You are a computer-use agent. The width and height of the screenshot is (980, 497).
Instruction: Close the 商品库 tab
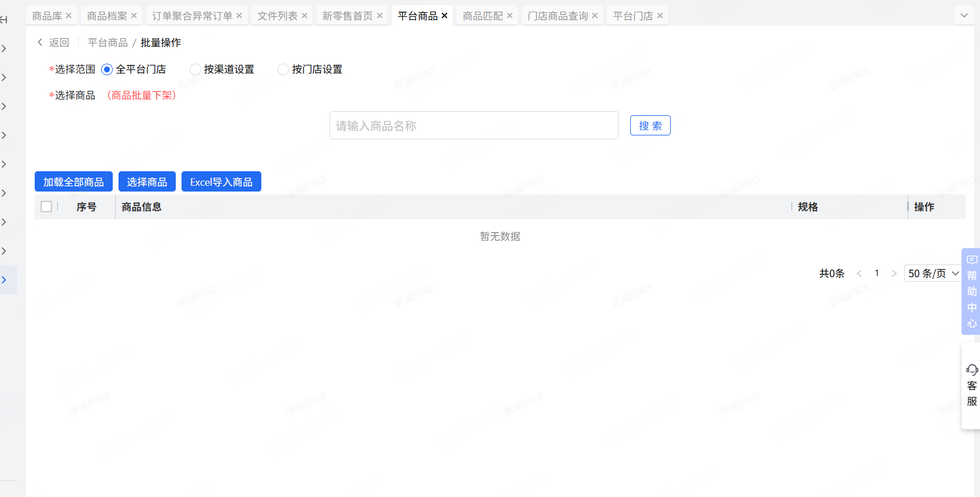click(69, 16)
